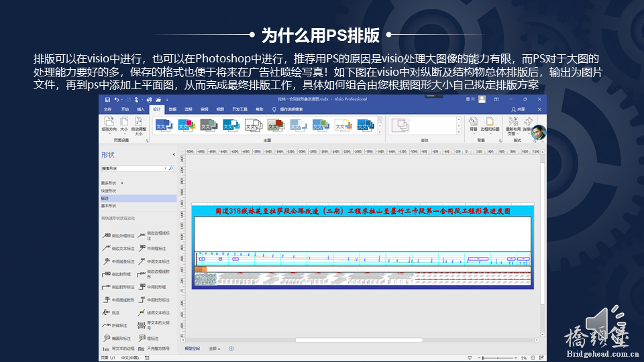644x362 pixels.
Task: Open the 开始 Home tab
Action: click(125, 109)
